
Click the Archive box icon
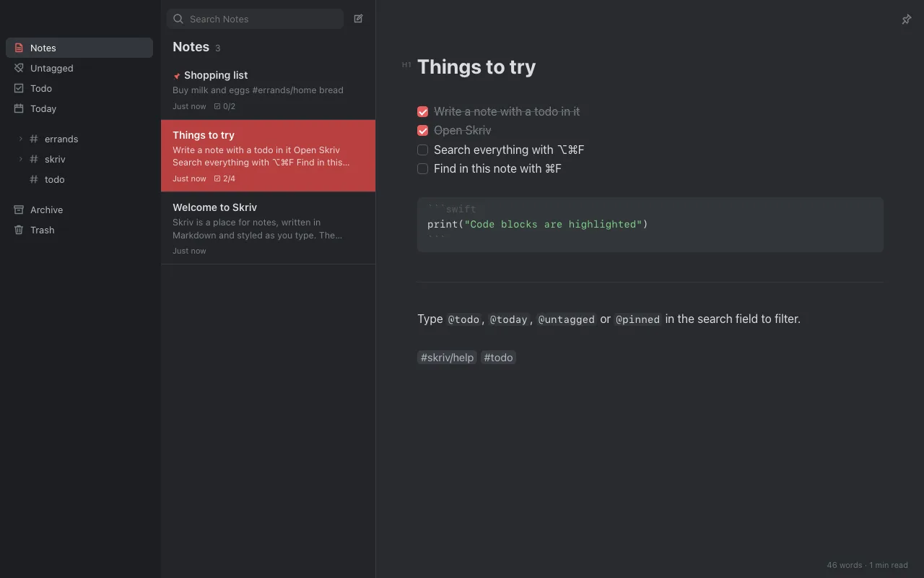[x=19, y=210]
